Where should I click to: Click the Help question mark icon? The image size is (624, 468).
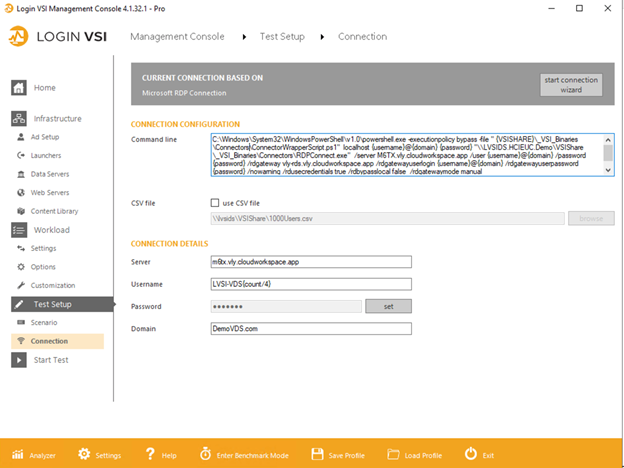point(150,454)
